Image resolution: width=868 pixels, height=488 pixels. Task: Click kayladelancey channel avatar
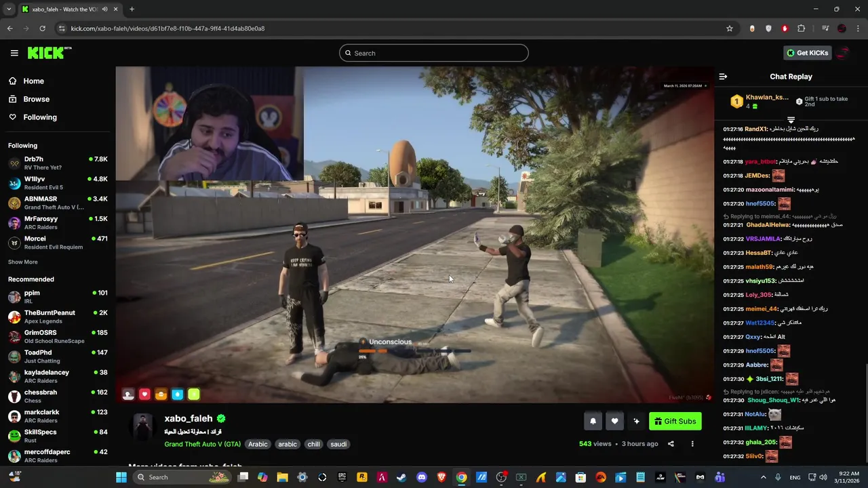tap(14, 376)
